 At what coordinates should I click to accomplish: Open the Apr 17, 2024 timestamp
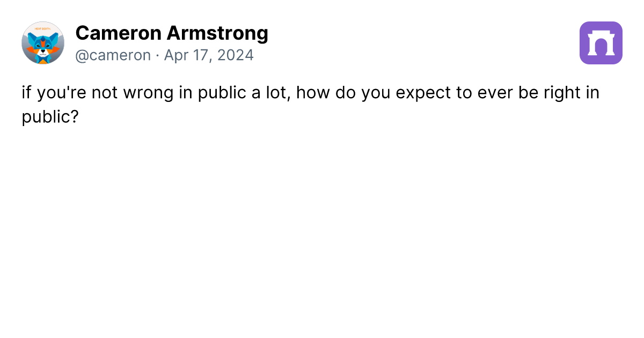(x=209, y=55)
